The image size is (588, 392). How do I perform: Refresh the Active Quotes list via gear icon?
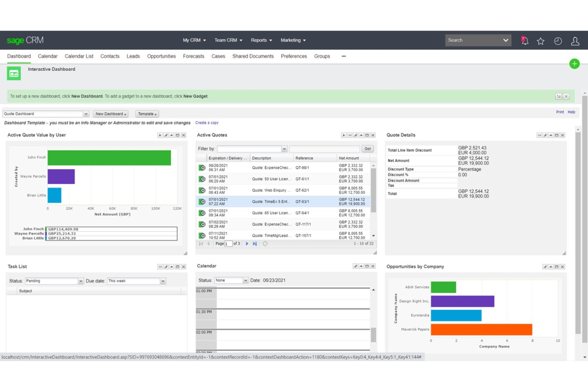(x=265, y=243)
